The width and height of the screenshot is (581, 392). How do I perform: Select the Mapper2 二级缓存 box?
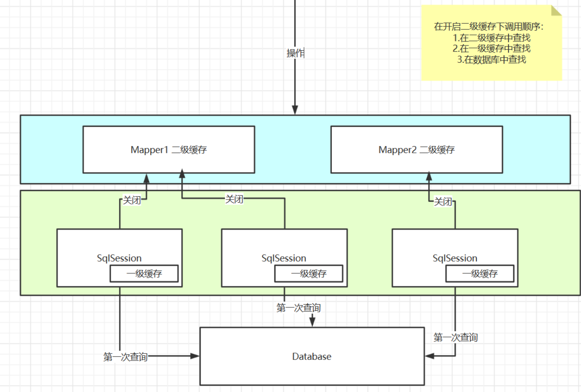(416, 149)
